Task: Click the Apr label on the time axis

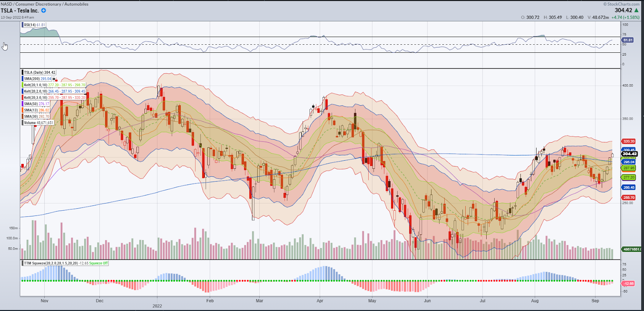Action: [320, 301]
